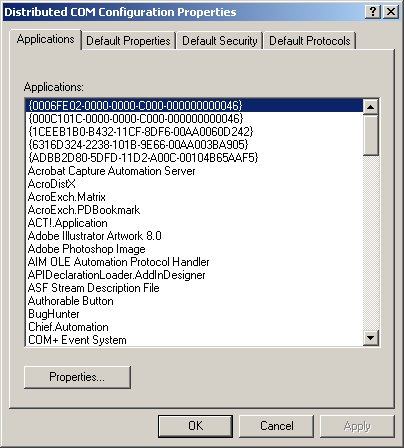The height and width of the screenshot is (448, 404).
Task: Select {6316D324-2238-101B-9E66-00AA003BA905} entry
Action: (x=194, y=145)
